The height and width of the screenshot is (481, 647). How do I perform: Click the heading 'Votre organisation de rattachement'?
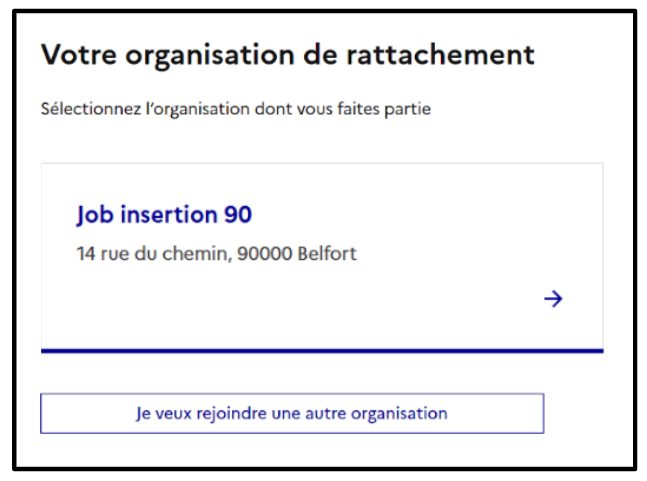point(288,55)
